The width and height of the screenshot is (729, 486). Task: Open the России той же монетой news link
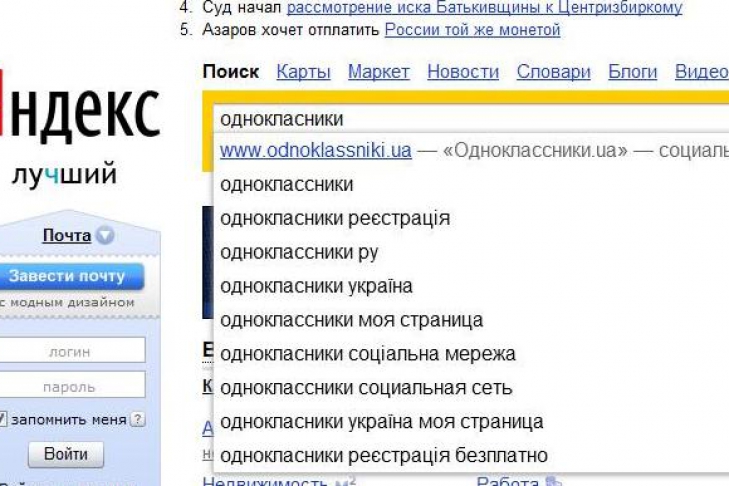pyautogui.click(x=472, y=29)
